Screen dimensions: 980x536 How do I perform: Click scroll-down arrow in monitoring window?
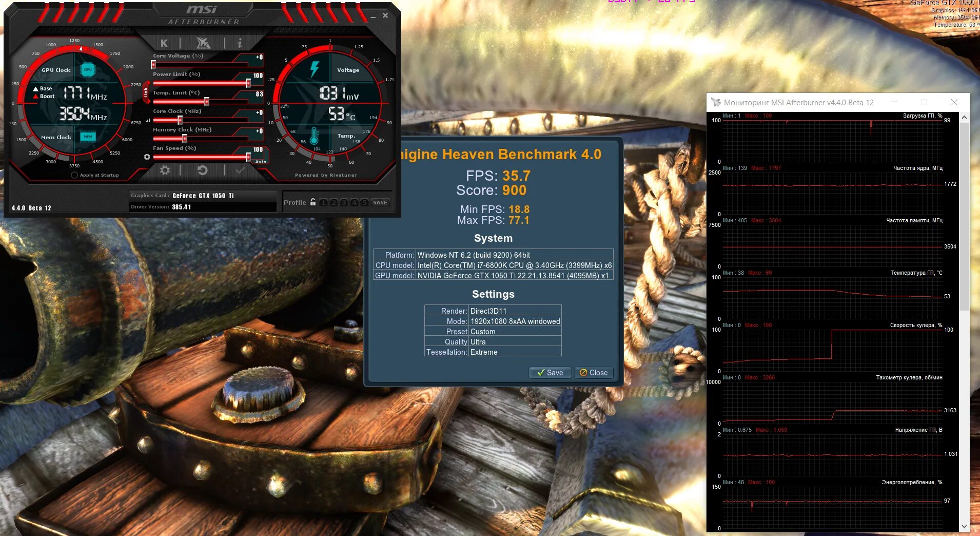tap(964, 526)
